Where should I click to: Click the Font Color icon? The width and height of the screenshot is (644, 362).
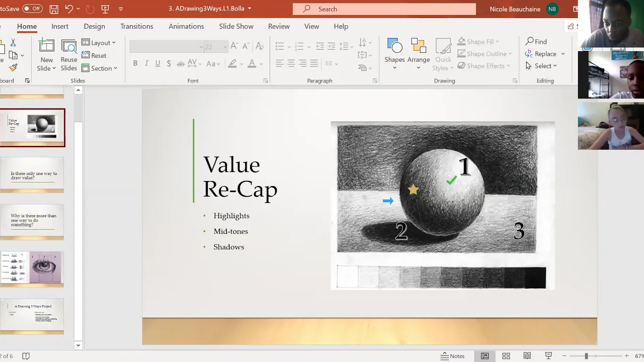click(x=252, y=63)
